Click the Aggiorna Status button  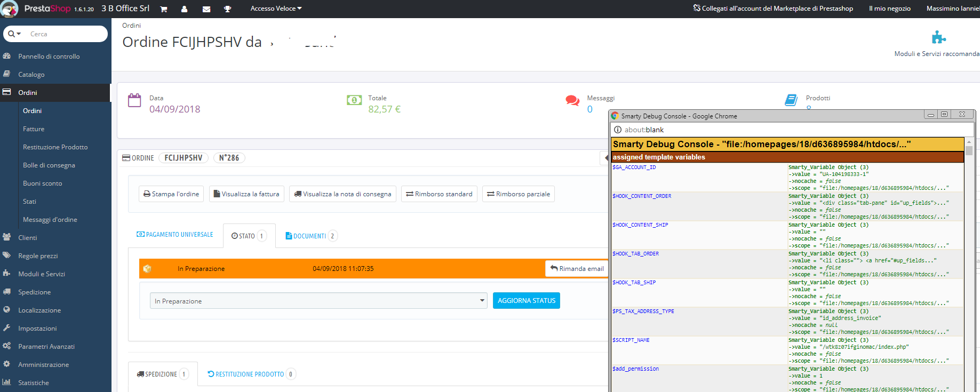tap(527, 300)
